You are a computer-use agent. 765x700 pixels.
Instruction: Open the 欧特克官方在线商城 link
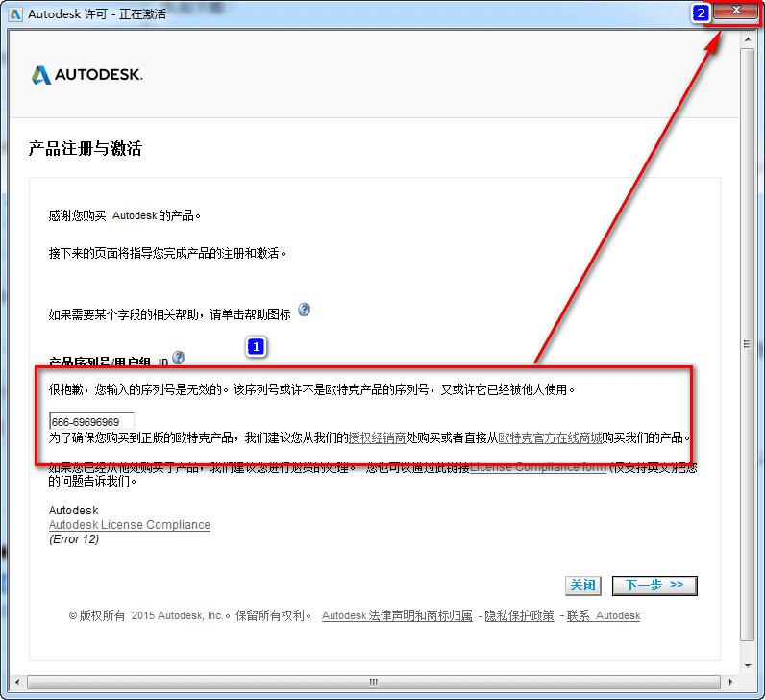(x=550, y=437)
